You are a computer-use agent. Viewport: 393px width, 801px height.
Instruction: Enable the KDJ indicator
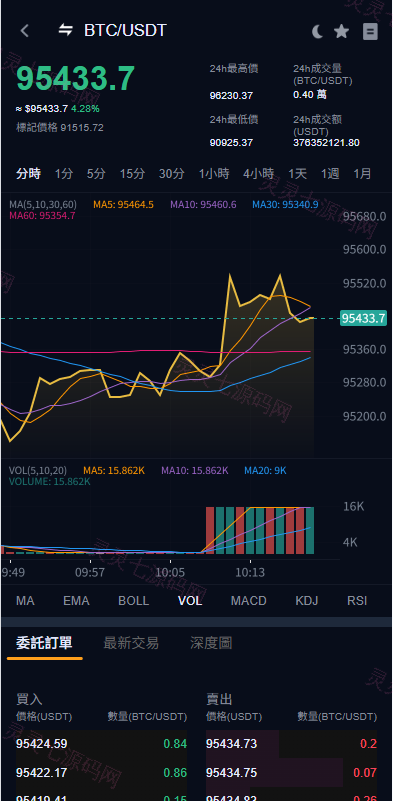point(307,601)
